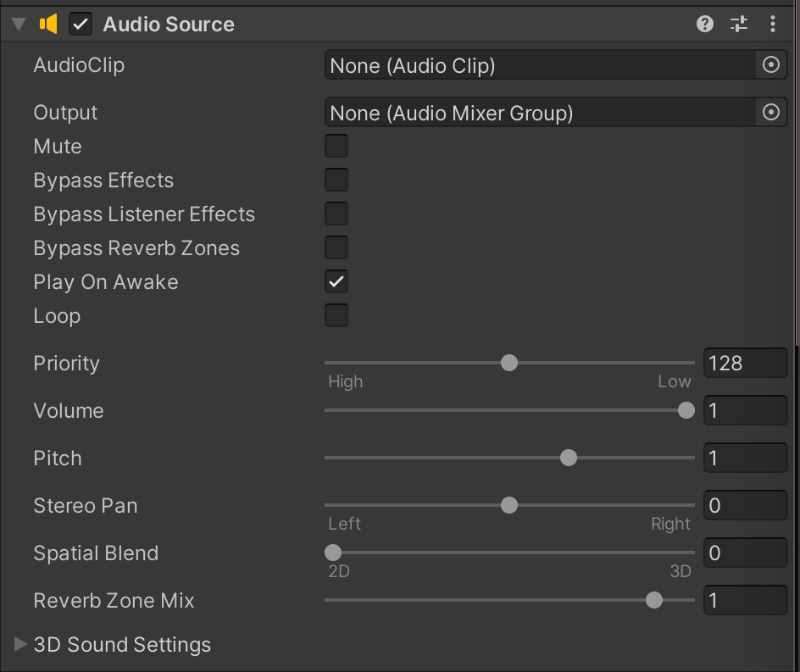Click the AudioClip object picker circle
The height and width of the screenshot is (672, 800).
[x=771, y=65]
